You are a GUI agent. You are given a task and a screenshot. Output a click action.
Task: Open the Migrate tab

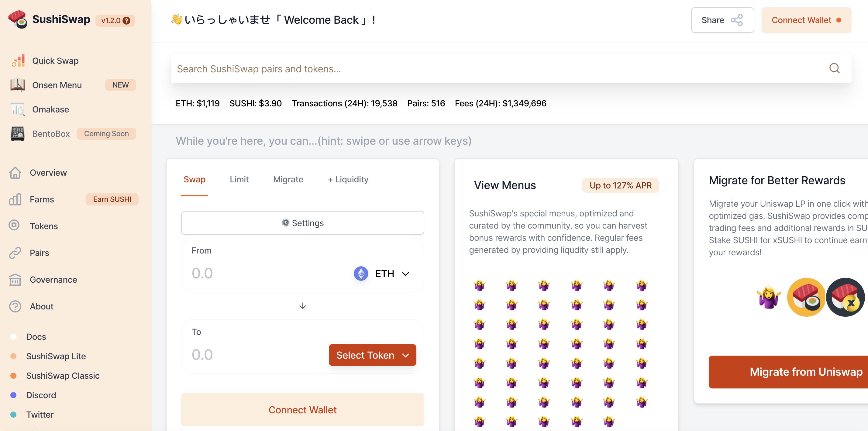click(288, 179)
